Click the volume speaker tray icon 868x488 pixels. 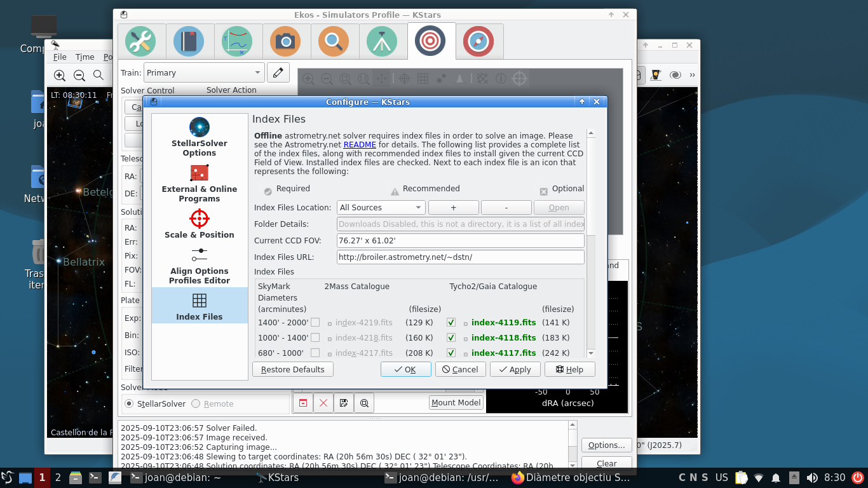coord(812,477)
